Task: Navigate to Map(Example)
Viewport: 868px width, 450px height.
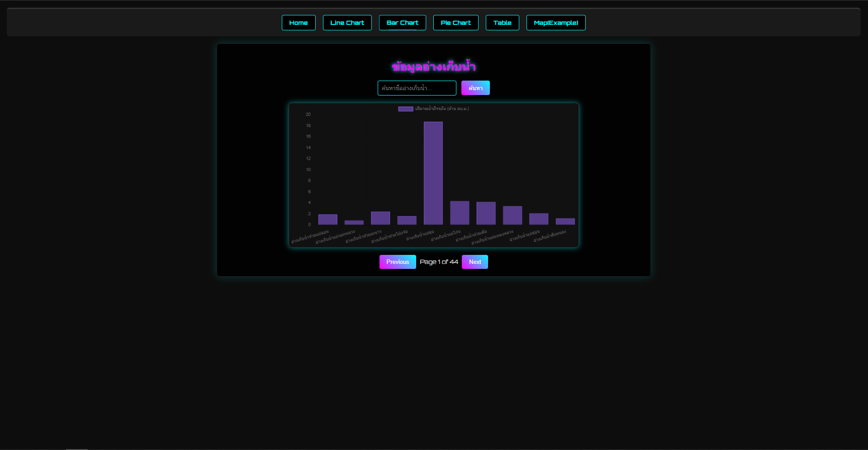Action: [x=555, y=23]
